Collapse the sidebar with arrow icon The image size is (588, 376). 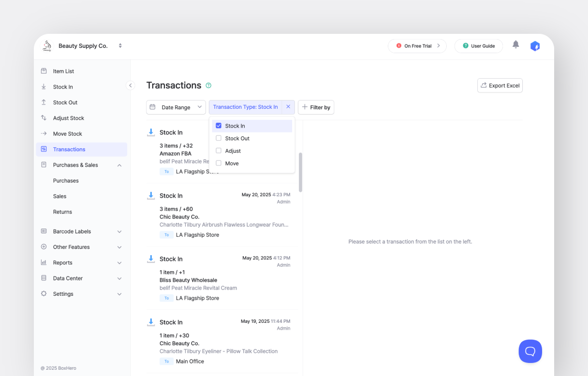(130, 86)
